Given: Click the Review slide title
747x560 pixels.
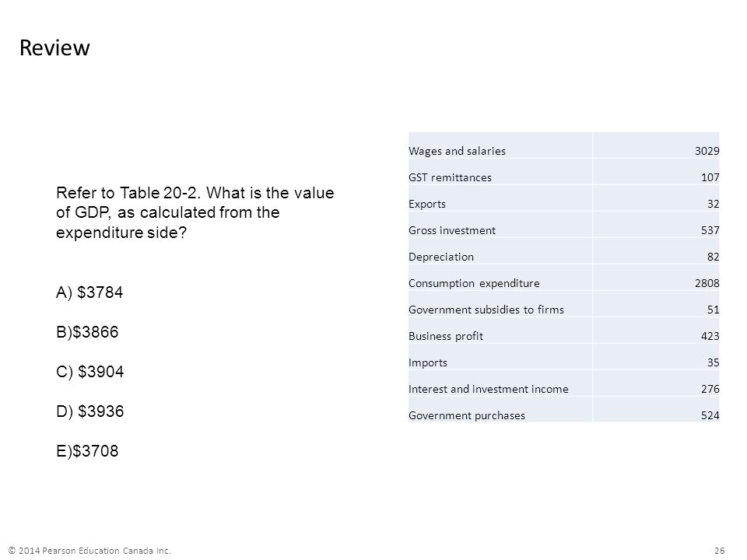Looking at the screenshot, I should tap(54, 47).
